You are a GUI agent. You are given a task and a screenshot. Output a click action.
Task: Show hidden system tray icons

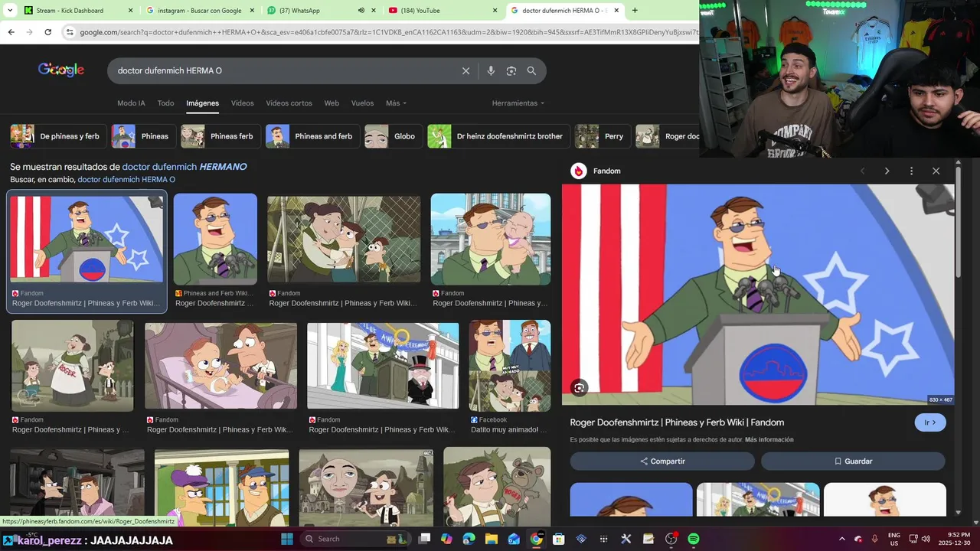tap(841, 539)
